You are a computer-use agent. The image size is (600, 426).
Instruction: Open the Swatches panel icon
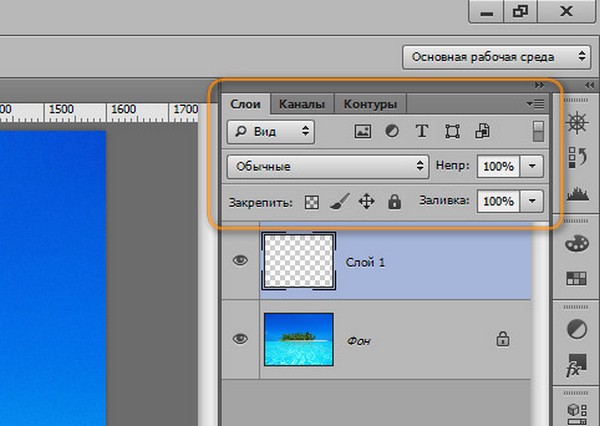tap(578, 277)
